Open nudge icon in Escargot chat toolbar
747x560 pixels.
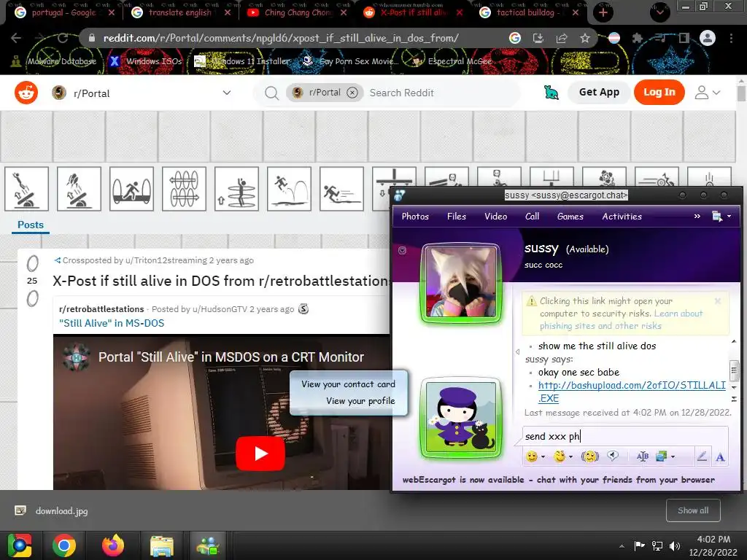click(x=589, y=456)
